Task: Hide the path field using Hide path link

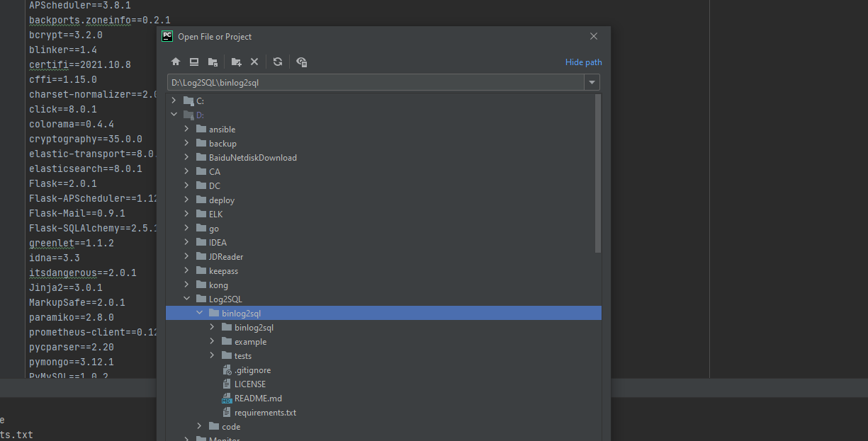Action: click(584, 62)
